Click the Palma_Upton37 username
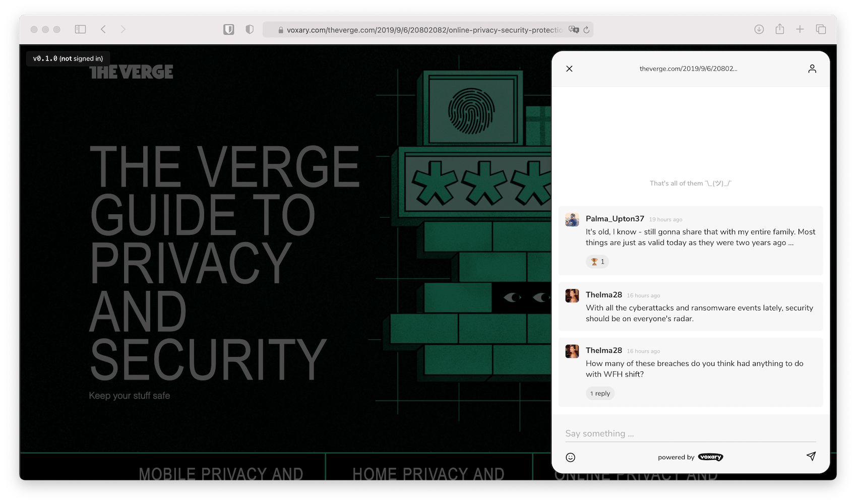856x504 pixels. coord(615,219)
